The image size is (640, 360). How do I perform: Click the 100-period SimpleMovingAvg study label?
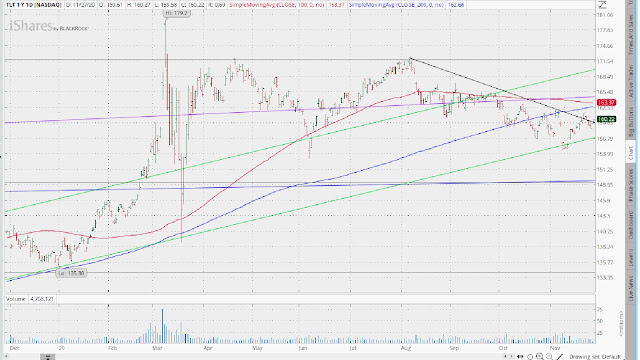click(x=277, y=5)
